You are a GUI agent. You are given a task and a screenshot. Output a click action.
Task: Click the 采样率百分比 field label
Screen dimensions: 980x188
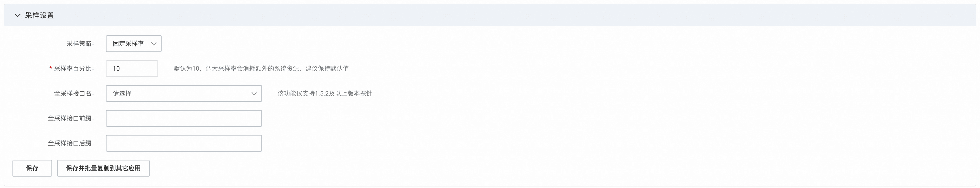(74, 69)
